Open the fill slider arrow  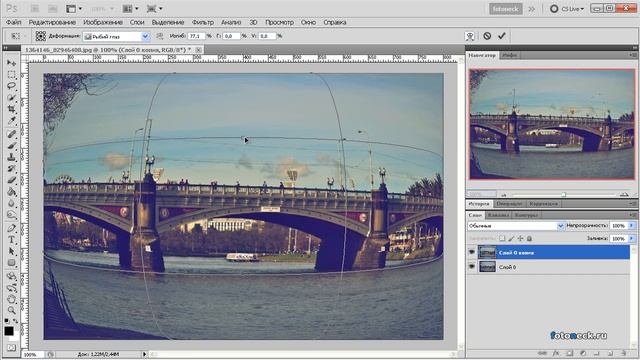click(x=632, y=238)
